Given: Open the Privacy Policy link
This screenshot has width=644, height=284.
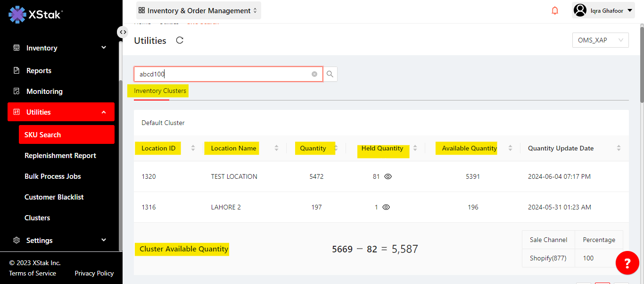Looking at the screenshot, I should [x=94, y=273].
